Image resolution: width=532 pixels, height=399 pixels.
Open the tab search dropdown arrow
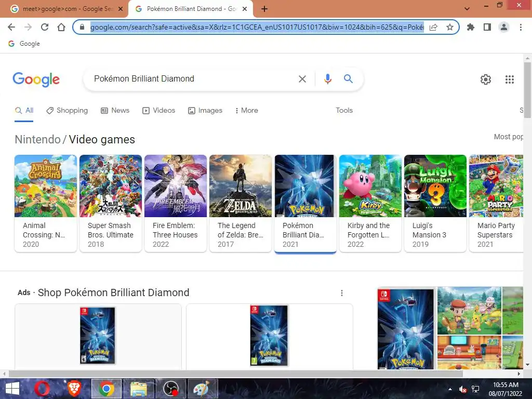467,9
